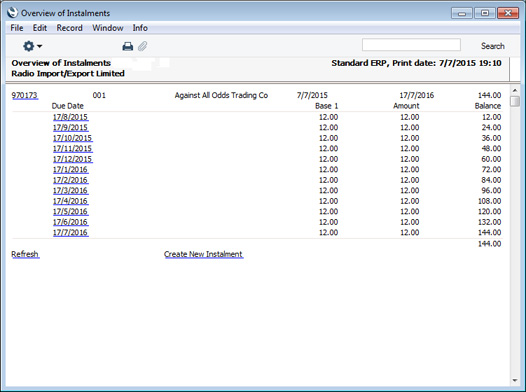Open the File menu
The width and height of the screenshot is (526, 392).
(17, 28)
